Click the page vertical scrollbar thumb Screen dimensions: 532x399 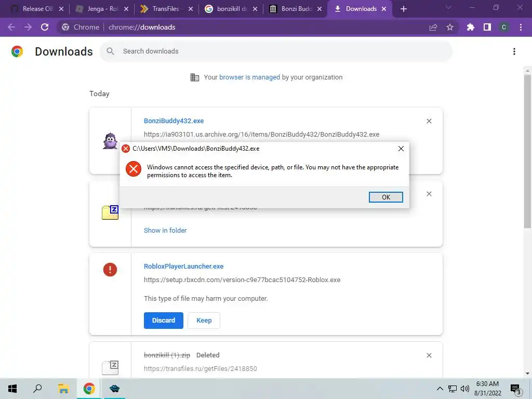[527, 151]
